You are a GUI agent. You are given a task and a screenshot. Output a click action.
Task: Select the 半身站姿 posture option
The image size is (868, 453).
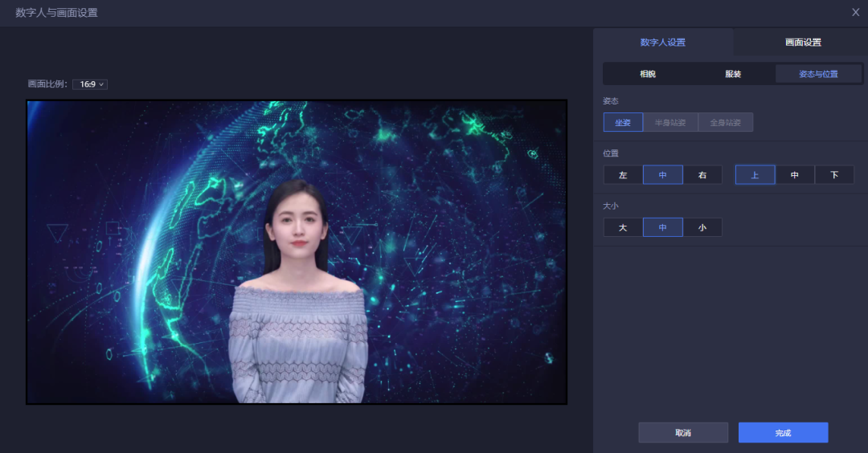tap(670, 122)
